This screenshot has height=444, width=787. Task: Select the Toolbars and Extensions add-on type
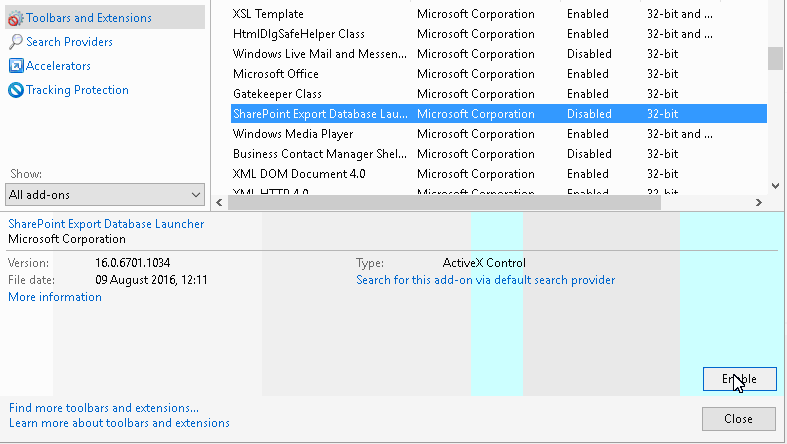click(105, 18)
